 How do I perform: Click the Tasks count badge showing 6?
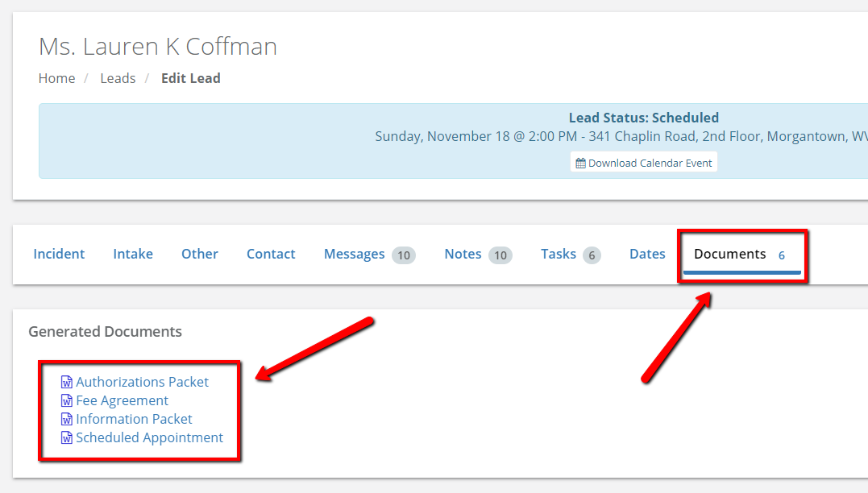[x=592, y=255]
